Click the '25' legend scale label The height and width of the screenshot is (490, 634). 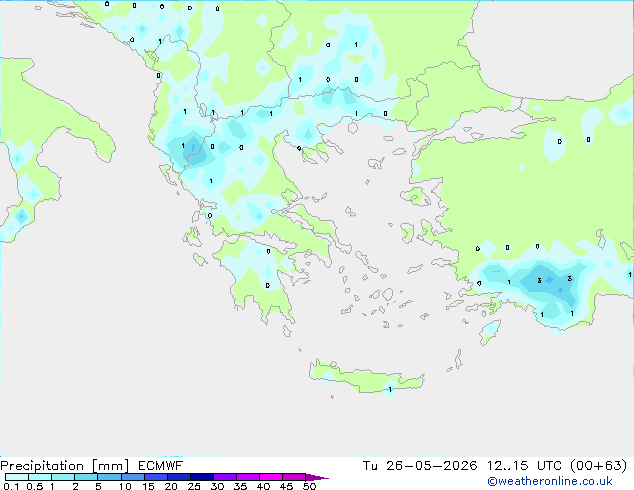pyautogui.click(x=194, y=486)
